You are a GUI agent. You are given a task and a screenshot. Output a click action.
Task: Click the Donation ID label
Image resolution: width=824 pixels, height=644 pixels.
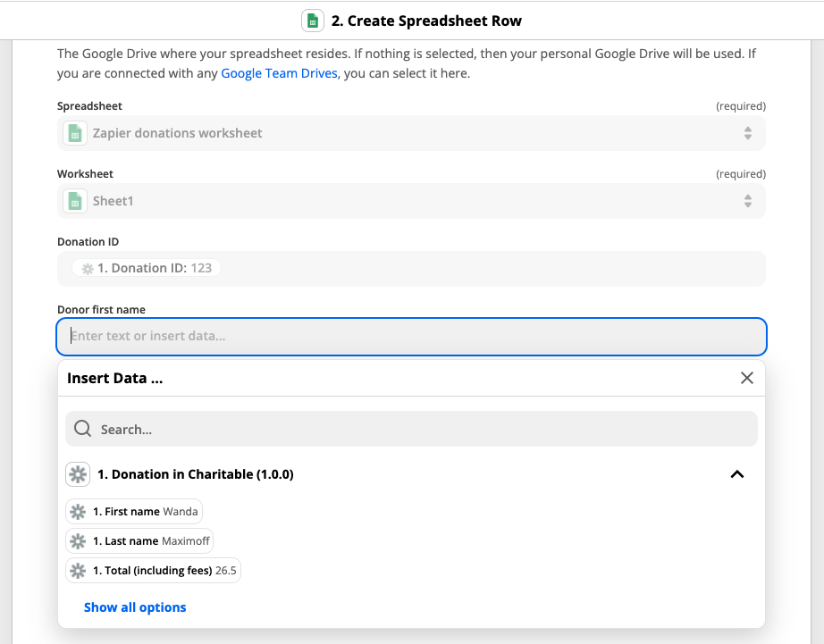coord(88,242)
